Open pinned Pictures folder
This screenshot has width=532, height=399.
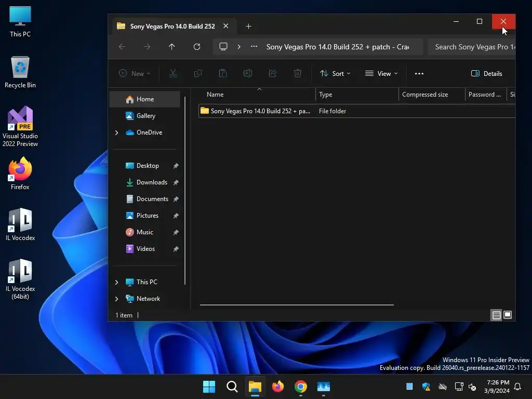pyautogui.click(x=147, y=216)
